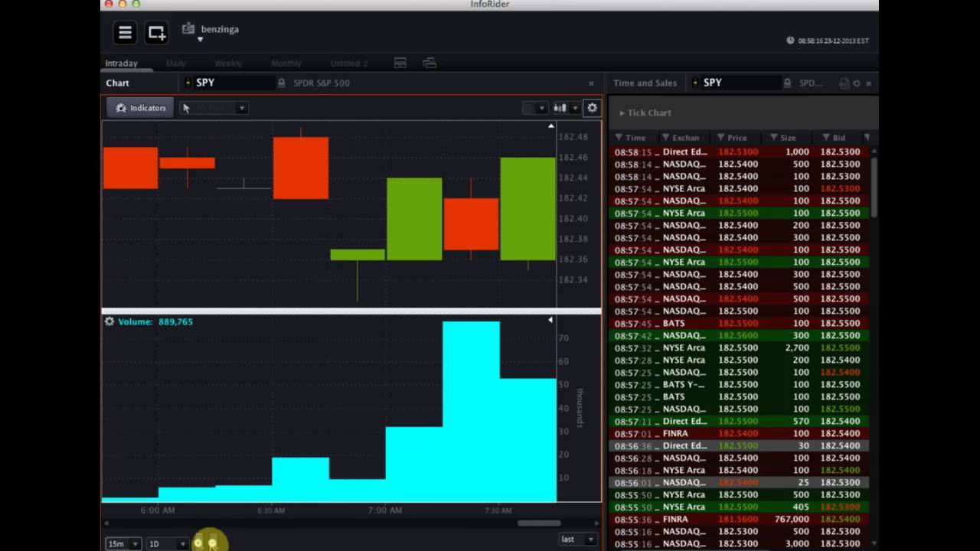Switch to the Monthly tab
The image size is (980, 551).
(286, 64)
